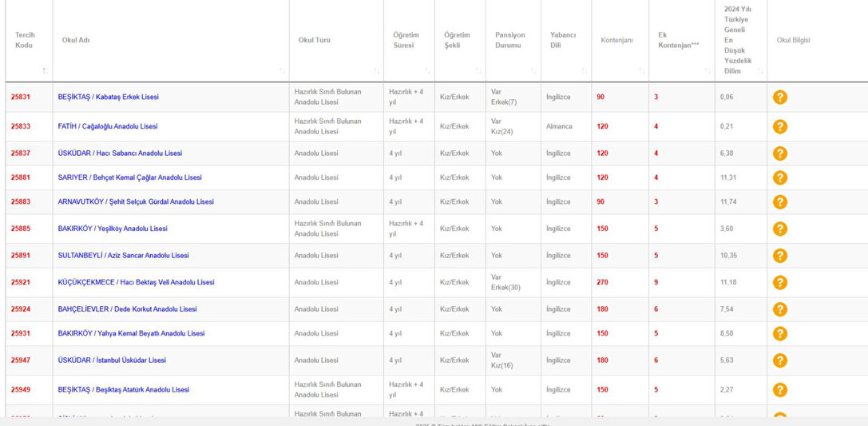Select preference code 25831

point(21,97)
